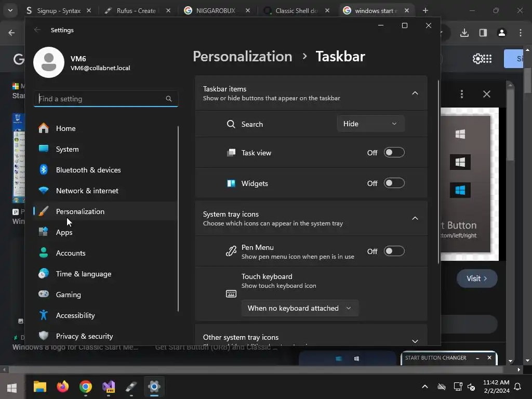Open Google quick settings gear

[477, 59]
